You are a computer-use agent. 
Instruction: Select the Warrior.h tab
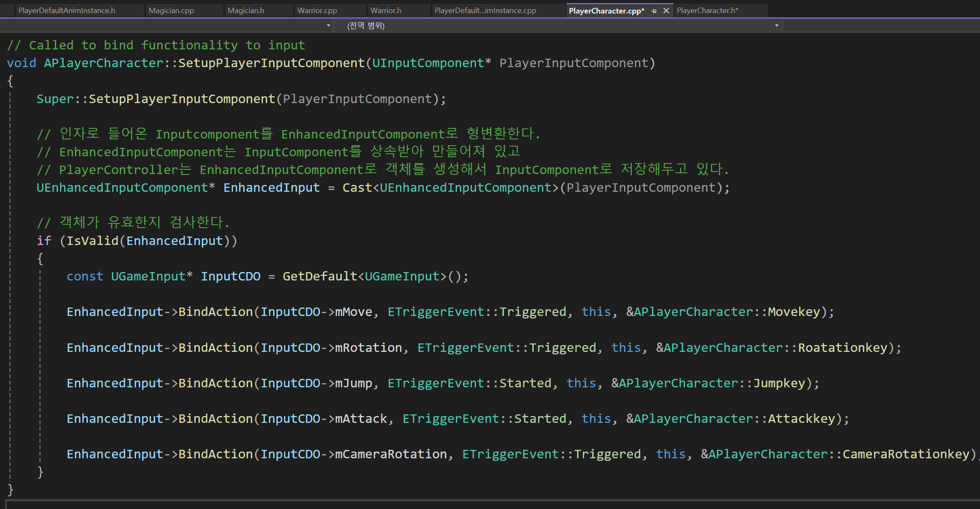tap(385, 11)
